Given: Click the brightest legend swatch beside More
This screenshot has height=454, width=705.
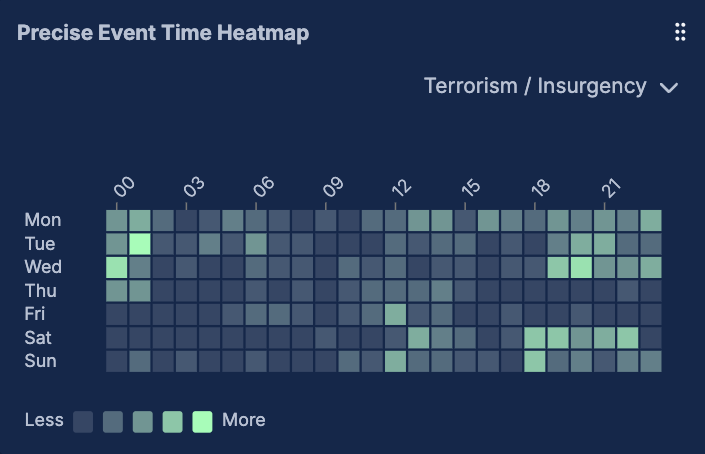Looking at the screenshot, I should 202,420.
